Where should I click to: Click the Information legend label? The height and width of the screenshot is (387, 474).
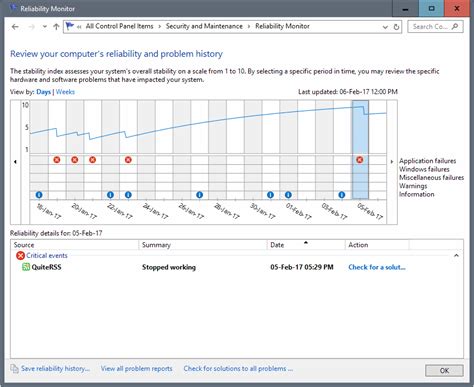tap(417, 194)
